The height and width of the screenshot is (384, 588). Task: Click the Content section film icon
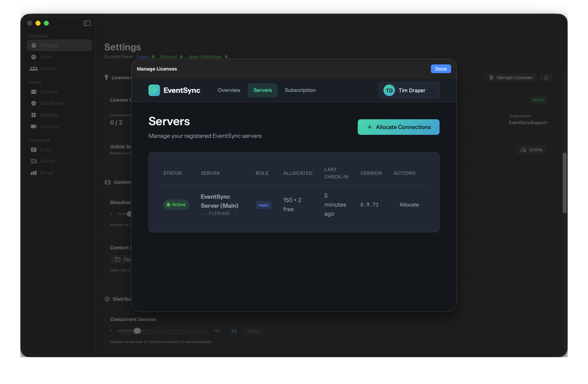(108, 182)
